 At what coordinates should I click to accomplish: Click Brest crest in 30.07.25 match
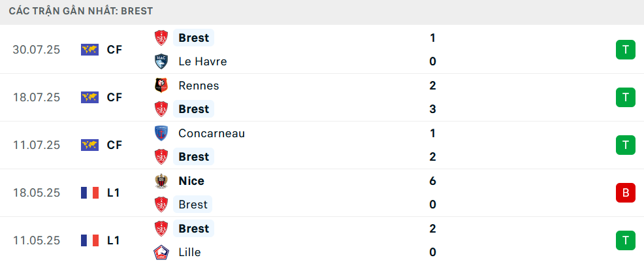point(161,38)
